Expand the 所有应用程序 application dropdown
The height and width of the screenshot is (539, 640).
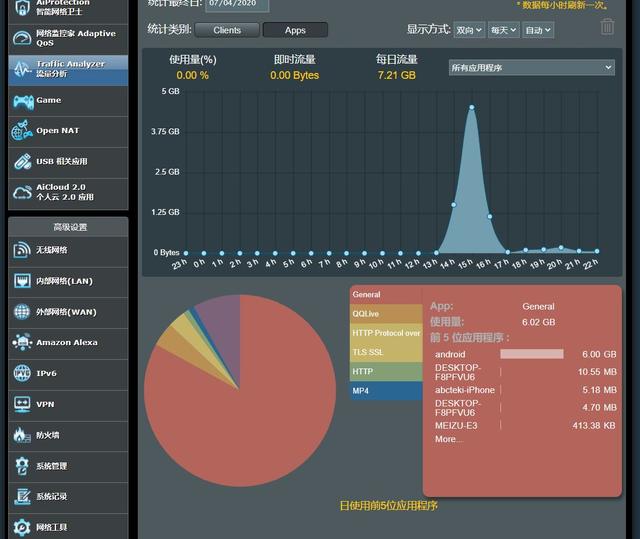click(531, 68)
